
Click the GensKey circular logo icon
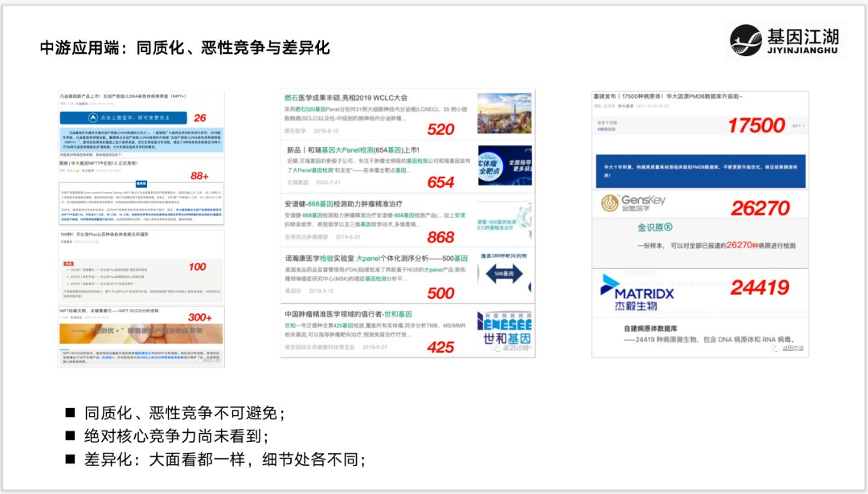point(610,204)
